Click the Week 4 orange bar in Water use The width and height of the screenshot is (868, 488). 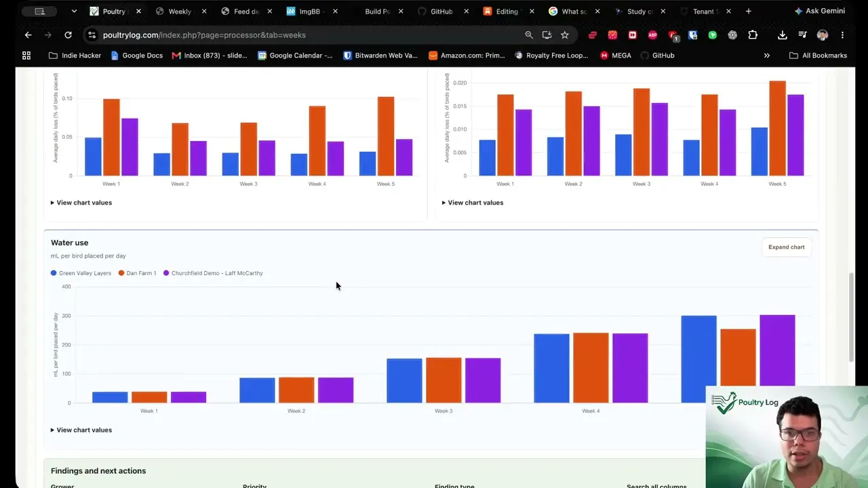pyautogui.click(x=591, y=368)
